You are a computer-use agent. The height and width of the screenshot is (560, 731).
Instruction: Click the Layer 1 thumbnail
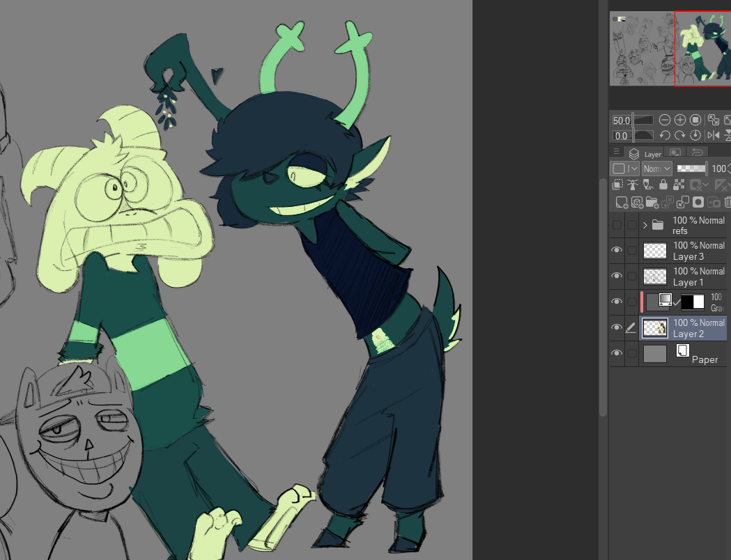655,277
